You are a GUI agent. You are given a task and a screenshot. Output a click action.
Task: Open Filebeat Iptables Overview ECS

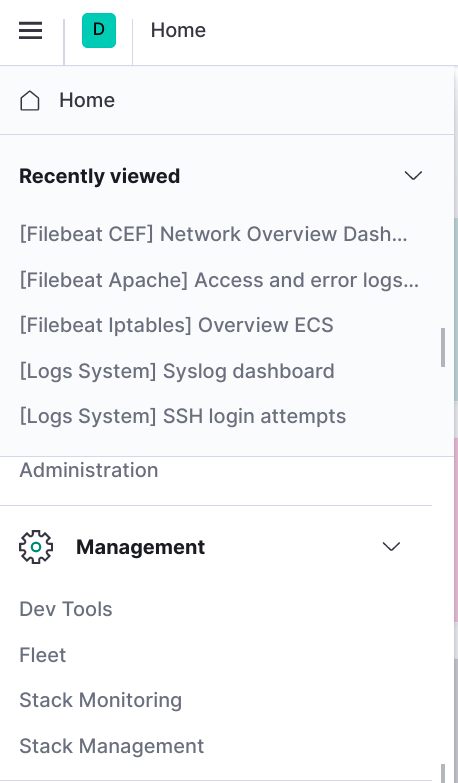[x=176, y=325]
